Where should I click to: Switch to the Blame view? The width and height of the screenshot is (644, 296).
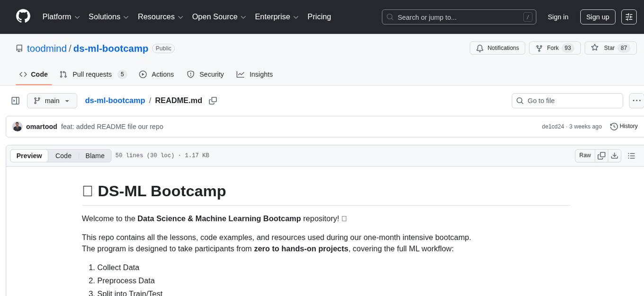point(95,155)
